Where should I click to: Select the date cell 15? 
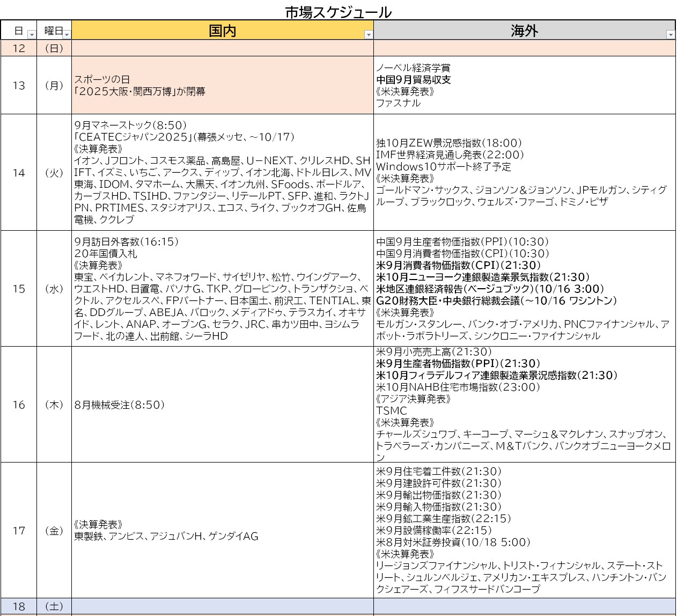click(19, 289)
